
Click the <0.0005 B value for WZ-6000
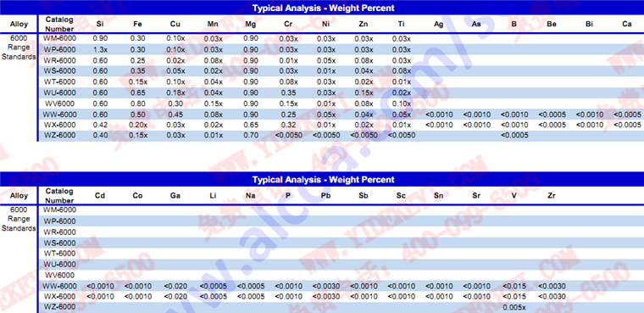514,135
